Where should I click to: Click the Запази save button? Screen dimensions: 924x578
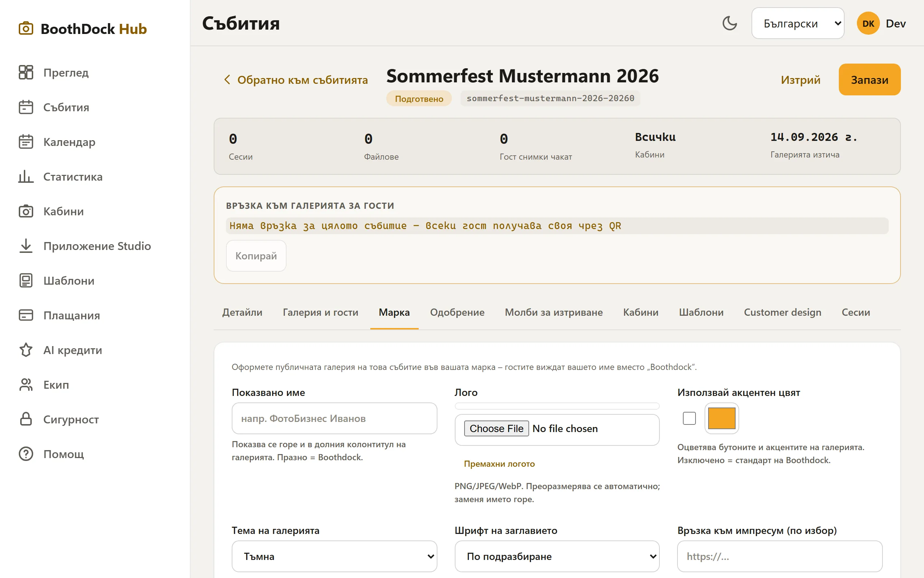(869, 79)
